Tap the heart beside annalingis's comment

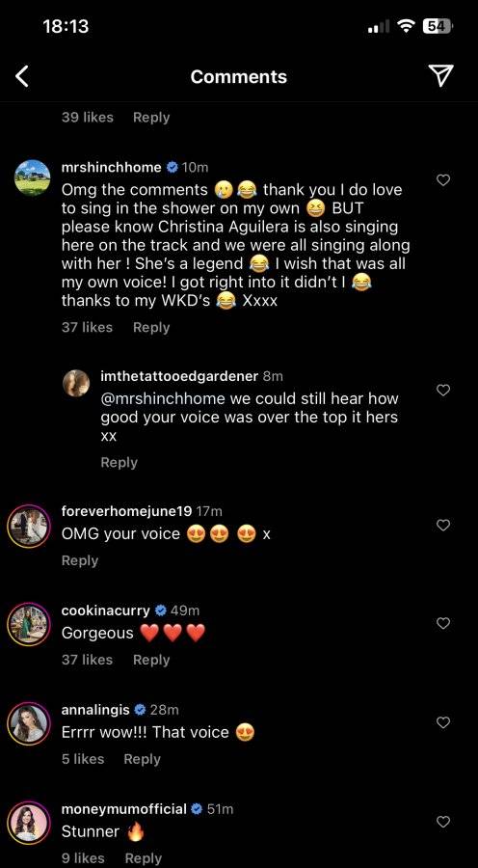pos(443,722)
